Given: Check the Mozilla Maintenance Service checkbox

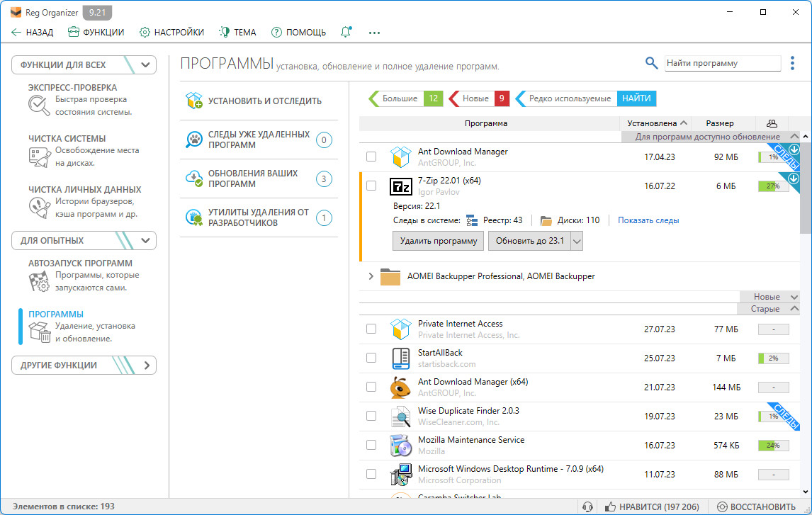Looking at the screenshot, I should tap(371, 445).
